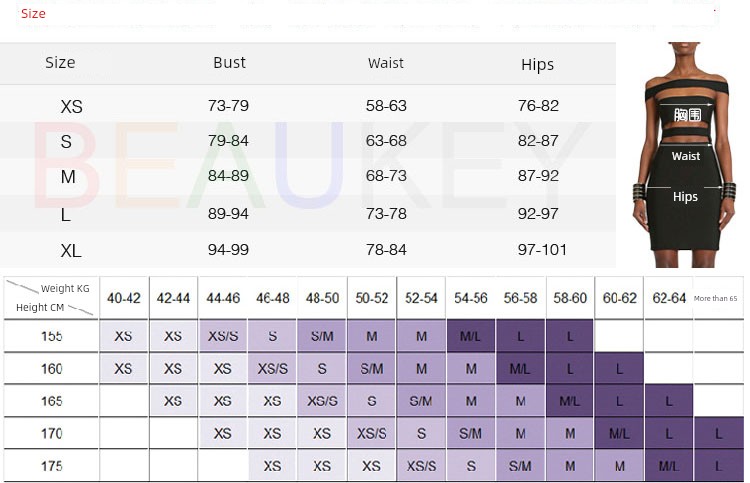Viewport: 750px width, 483px height.
Task: Click the Waist label on the model
Action: click(686, 156)
